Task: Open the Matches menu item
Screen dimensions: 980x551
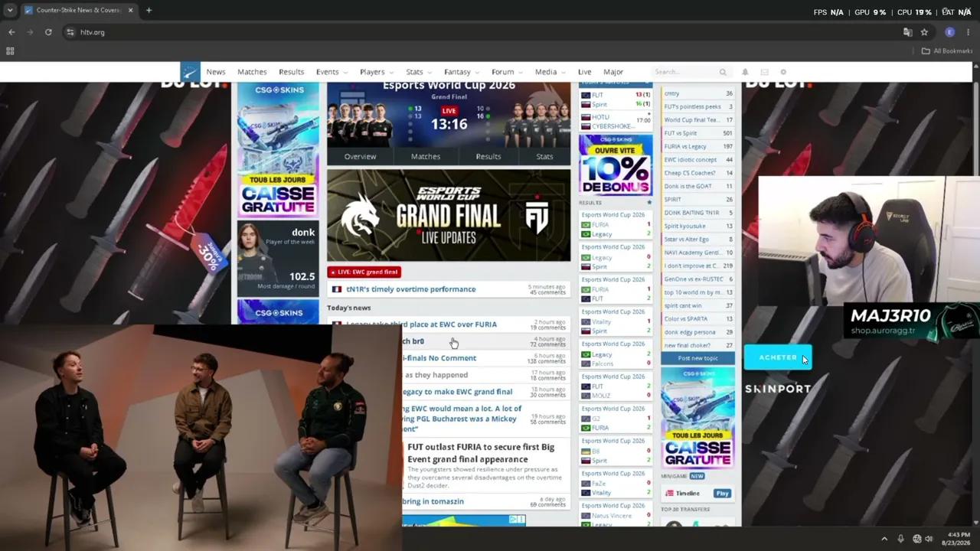Action: click(x=252, y=72)
